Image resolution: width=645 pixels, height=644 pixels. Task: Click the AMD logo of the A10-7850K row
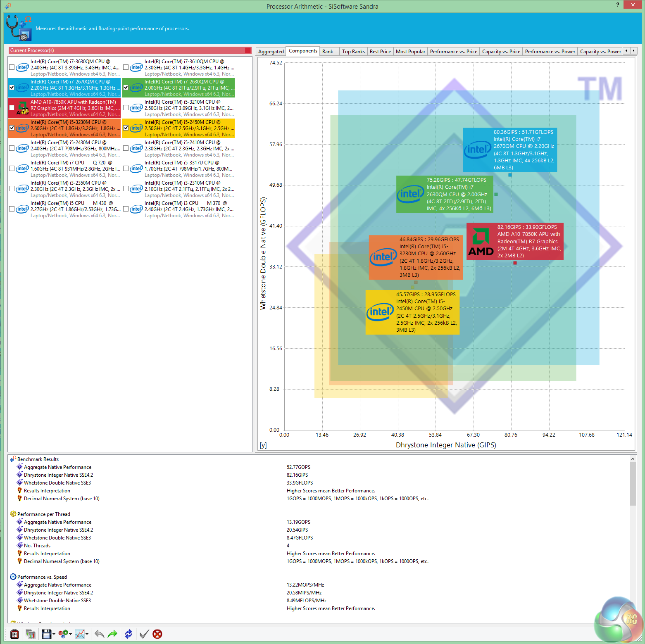click(22, 108)
